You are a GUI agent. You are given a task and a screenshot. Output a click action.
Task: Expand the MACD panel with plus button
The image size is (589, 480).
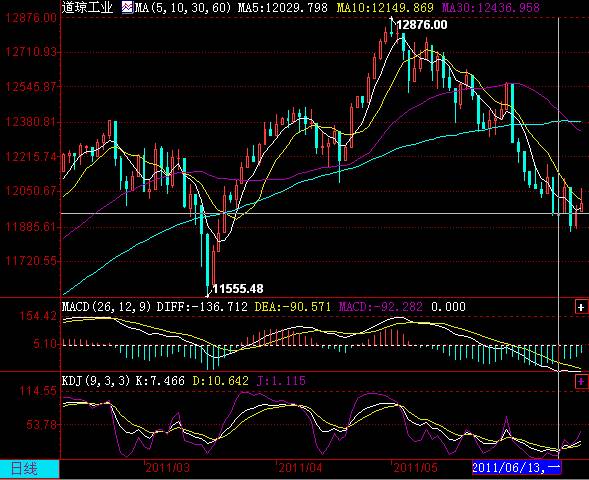click(581, 307)
